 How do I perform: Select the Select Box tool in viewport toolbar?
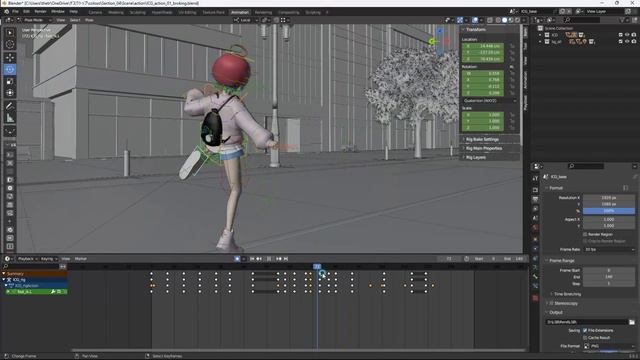[x=10, y=32]
